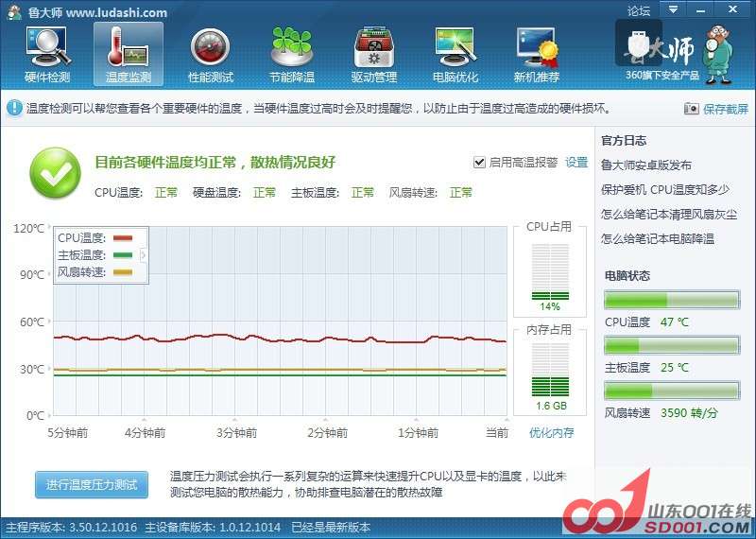
Task: Open the 论坛 forum link
Action: tap(639, 10)
